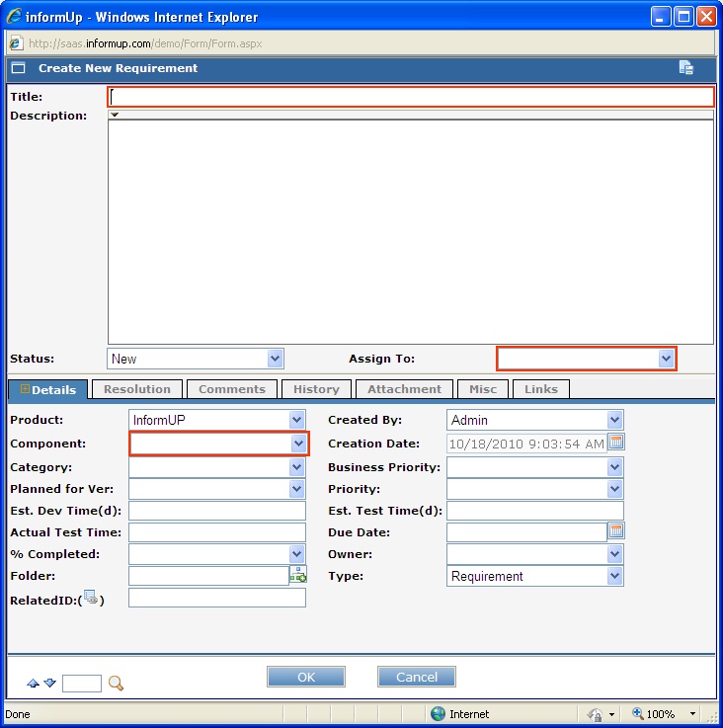
Task: Click the up arrow navigation icon
Action: pyautogui.click(x=33, y=683)
